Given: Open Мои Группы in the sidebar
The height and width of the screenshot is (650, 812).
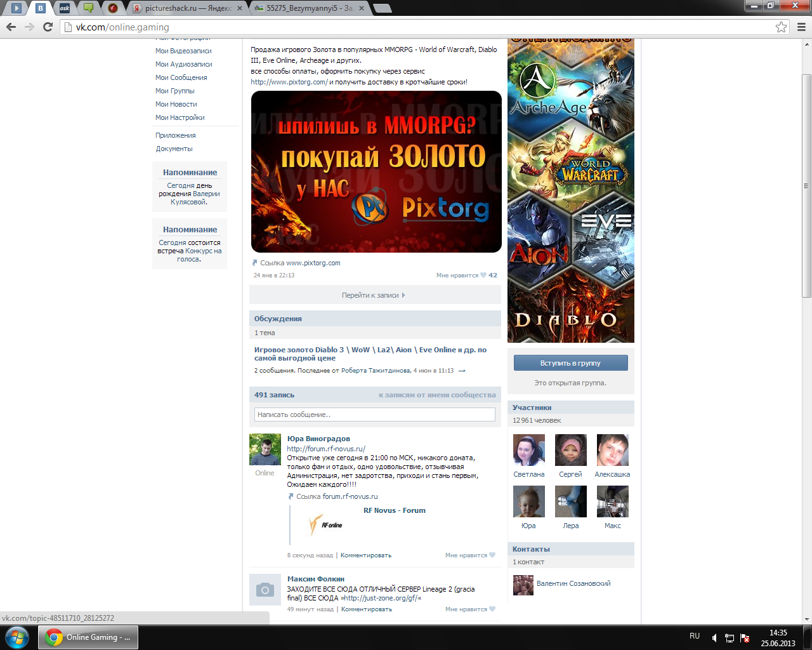Looking at the screenshot, I should (x=175, y=91).
